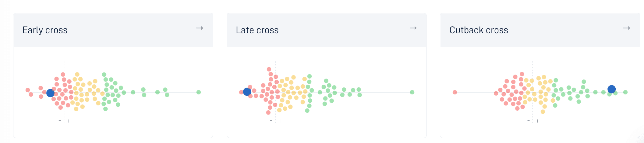Click the plus sign under Cutback cross chart
The width and height of the screenshot is (644, 143).
(537, 121)
